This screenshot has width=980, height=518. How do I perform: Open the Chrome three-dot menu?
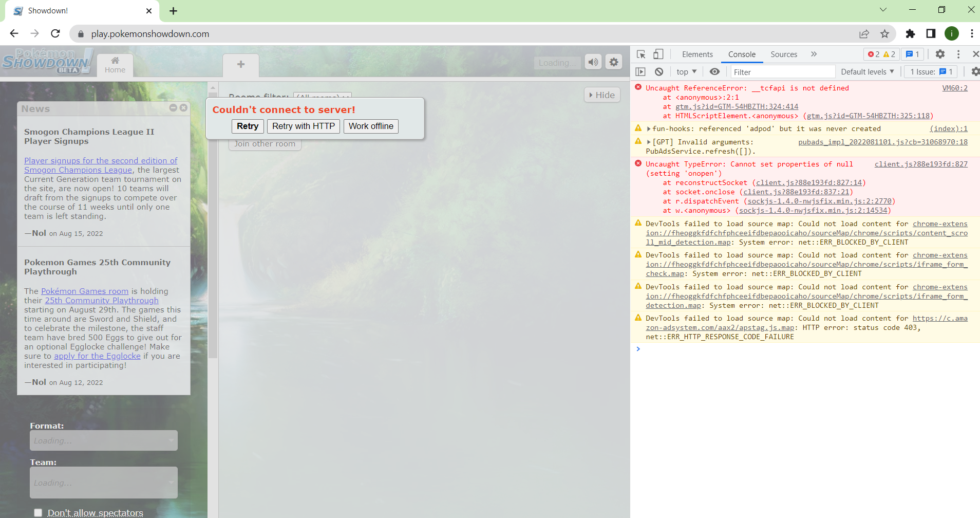[x=972, y=33]
